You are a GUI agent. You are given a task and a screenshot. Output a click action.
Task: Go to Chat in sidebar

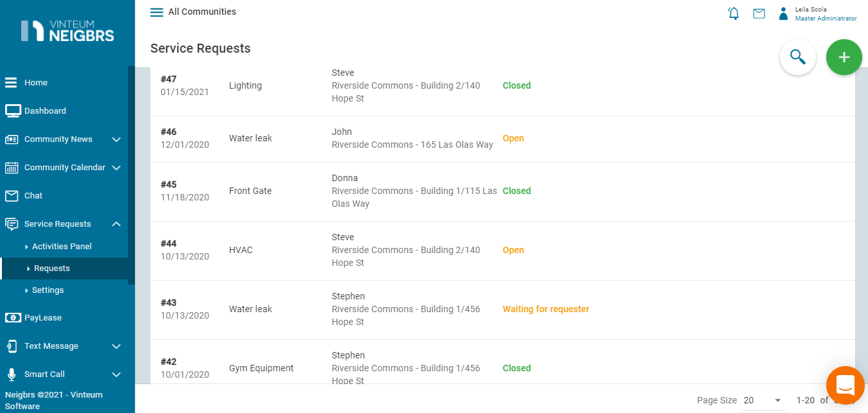tap(33, 196)
